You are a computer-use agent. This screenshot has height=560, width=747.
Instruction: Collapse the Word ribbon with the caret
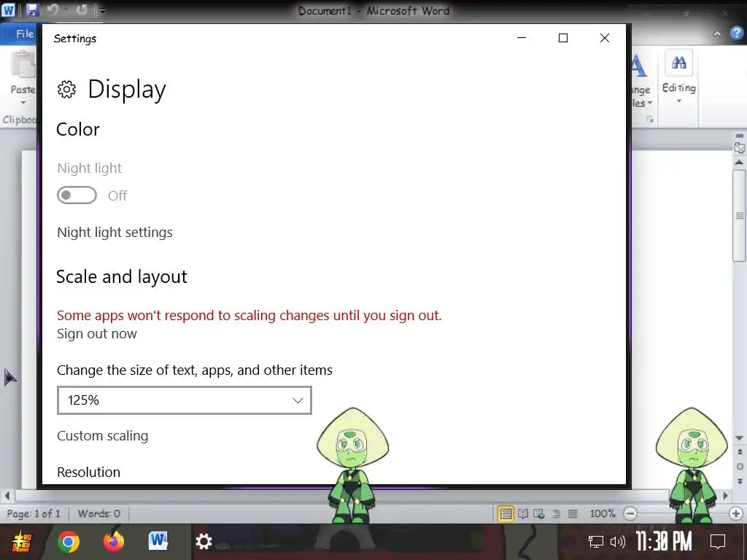[717, 34]
